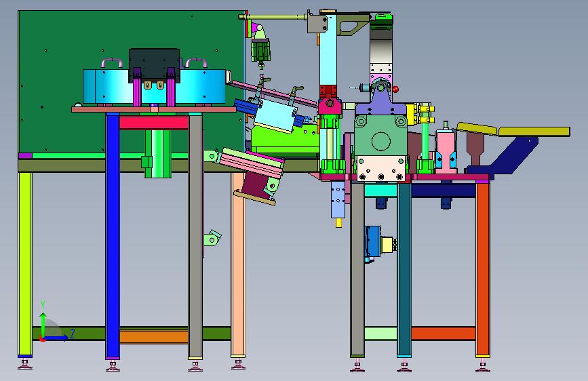Select the green cylinder below the plate

tap(158, 153)
